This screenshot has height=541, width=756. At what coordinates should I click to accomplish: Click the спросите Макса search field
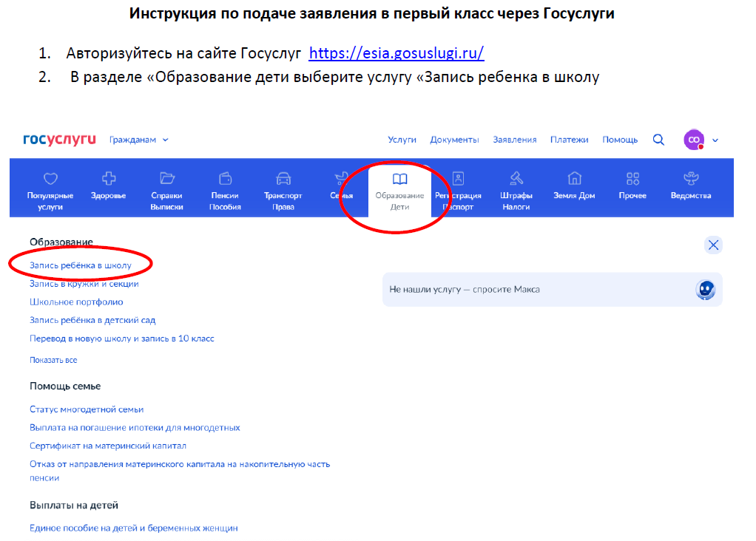pyautogui.click(x=553, y=290)
